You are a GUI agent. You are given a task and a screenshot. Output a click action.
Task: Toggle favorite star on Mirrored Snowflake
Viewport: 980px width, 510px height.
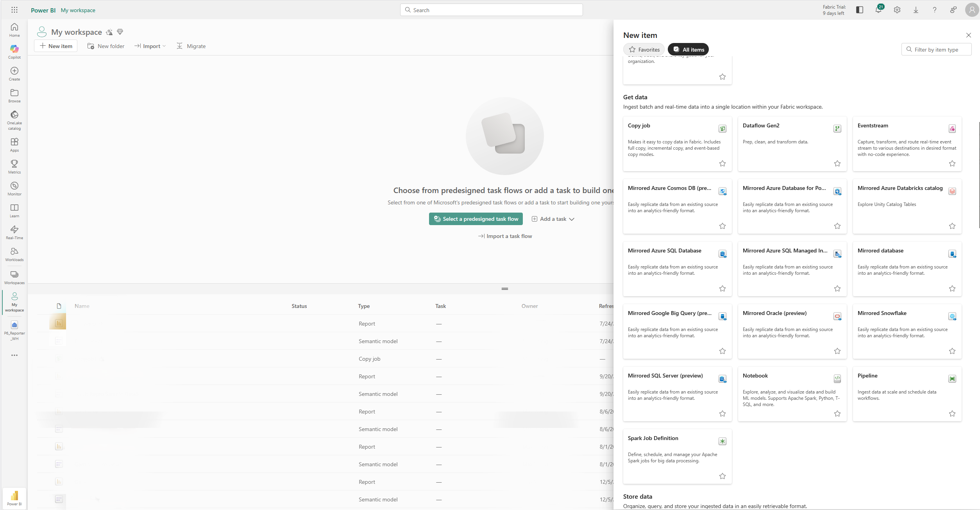click(x=952, y=351)
